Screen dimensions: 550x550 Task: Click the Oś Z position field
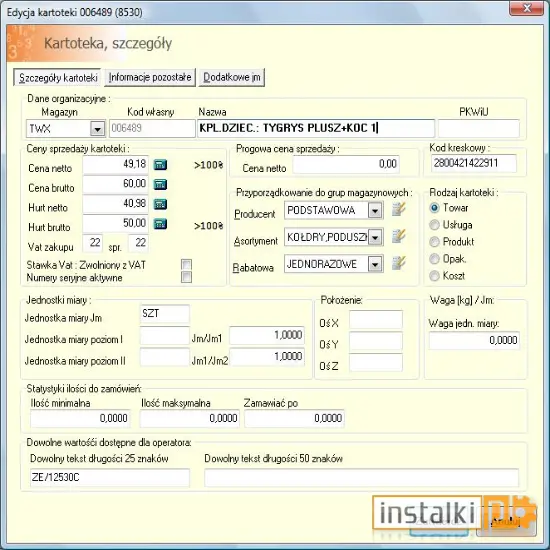[x=376, y=363]
